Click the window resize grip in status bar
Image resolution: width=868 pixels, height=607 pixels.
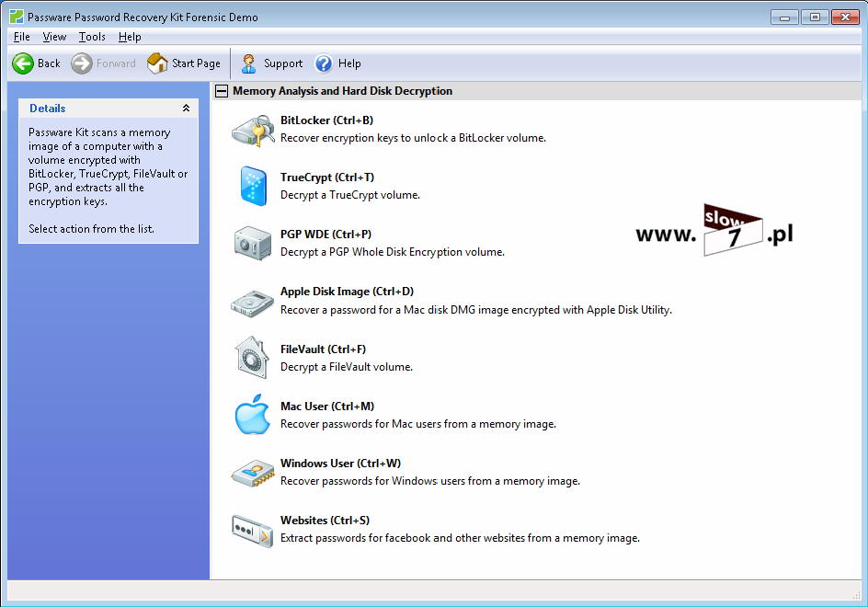point(857,595)
